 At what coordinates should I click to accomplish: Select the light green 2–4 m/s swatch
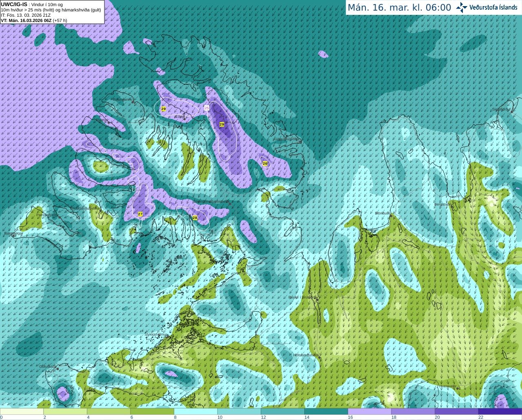tap(65, 411)
